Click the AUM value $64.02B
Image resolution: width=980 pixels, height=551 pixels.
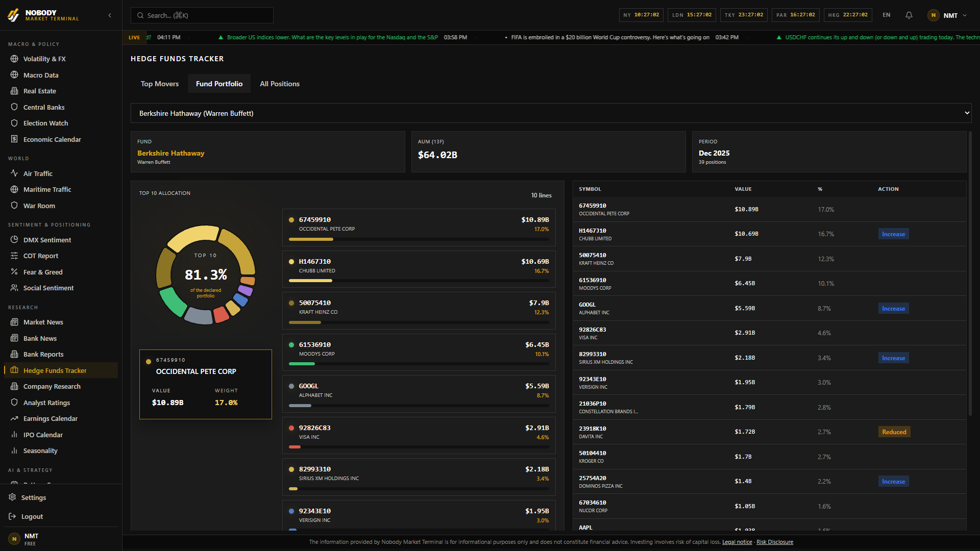[x=437, y=155]
